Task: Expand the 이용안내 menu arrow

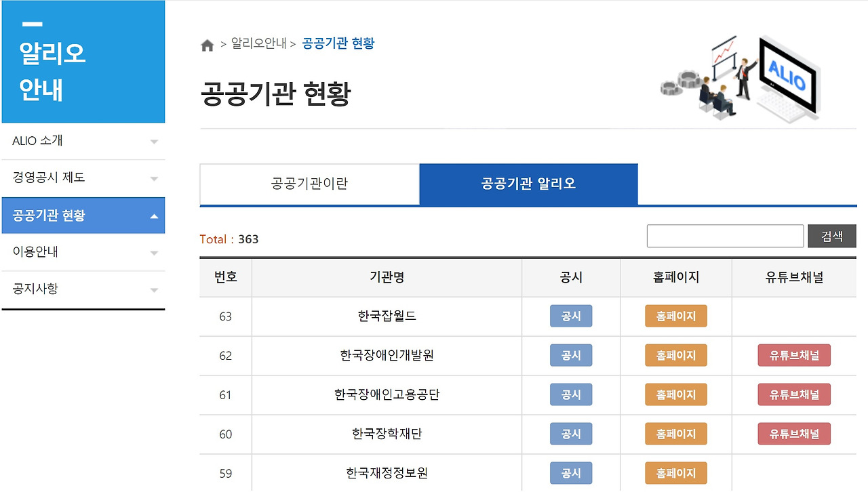Action: (154, 253)
